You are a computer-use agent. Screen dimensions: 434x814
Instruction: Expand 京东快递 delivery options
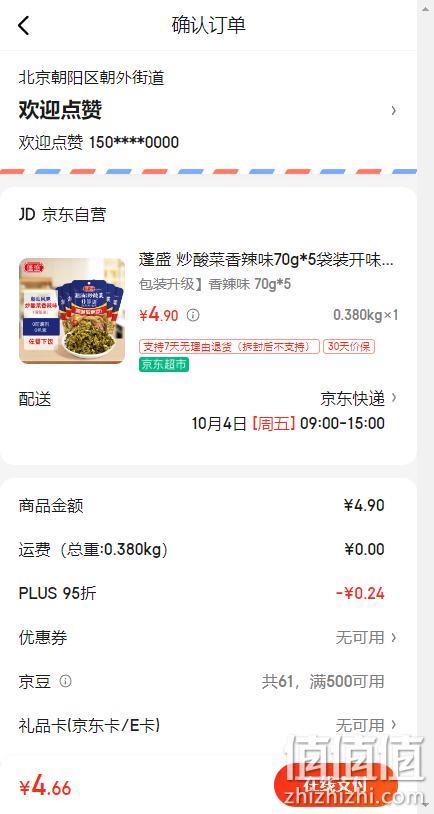[x=358, y=399]
